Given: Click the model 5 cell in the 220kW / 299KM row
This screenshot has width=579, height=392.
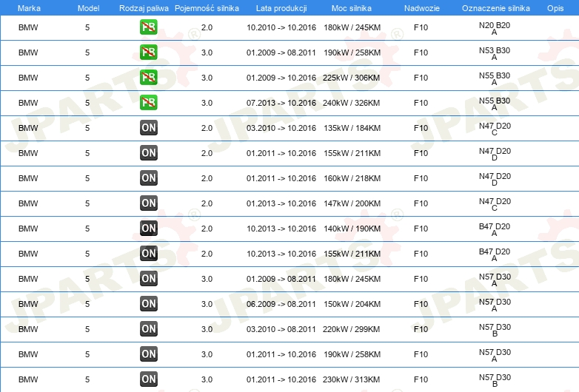Looking at the screenshot, I should 87,329.
